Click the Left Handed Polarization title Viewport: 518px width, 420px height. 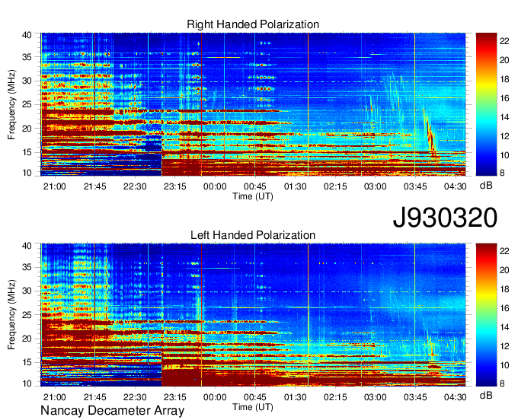(253, 235)
